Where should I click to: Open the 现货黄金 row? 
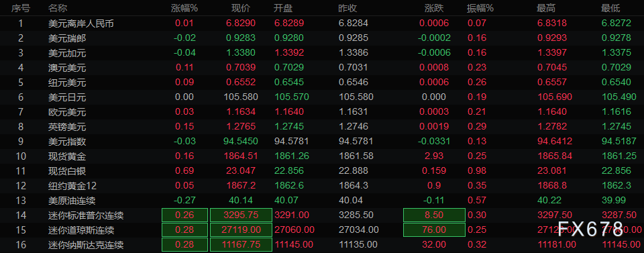click(x=322, y=156)
